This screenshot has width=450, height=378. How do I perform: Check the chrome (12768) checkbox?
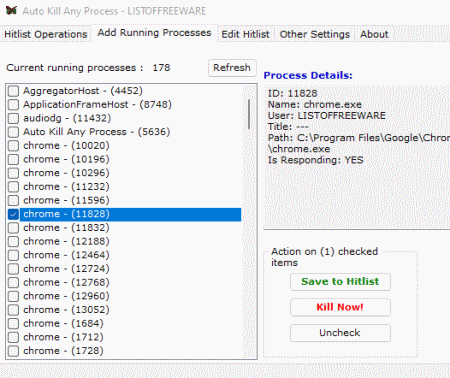click(13, 283)
